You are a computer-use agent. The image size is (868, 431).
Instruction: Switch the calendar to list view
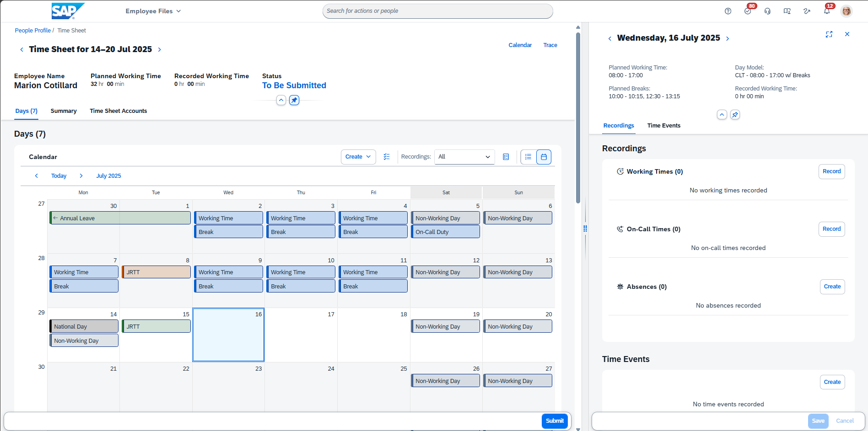click(x=528, y=157)
